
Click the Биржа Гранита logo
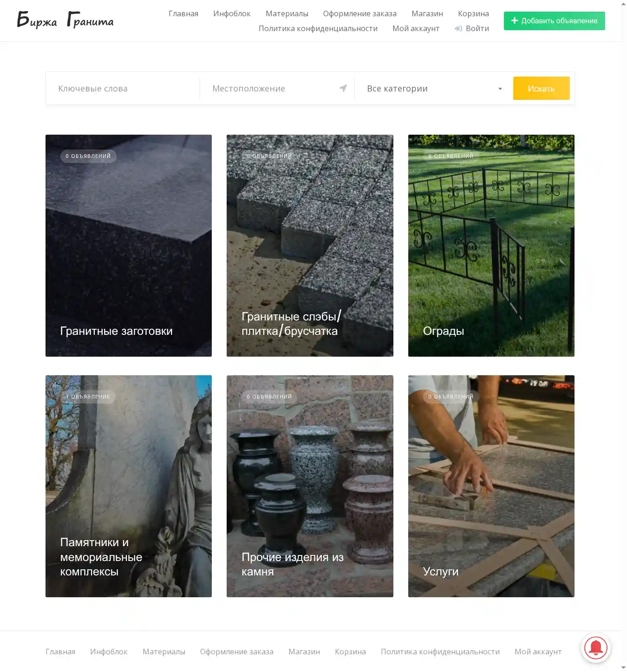(x=65, y=20)
